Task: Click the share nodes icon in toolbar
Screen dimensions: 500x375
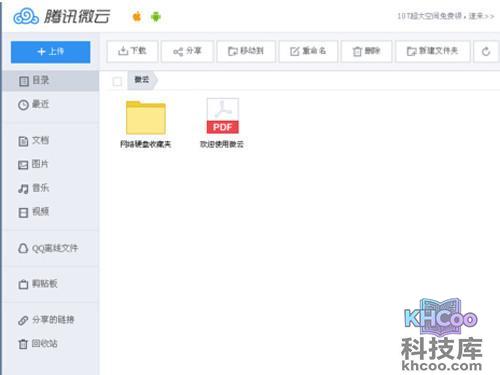Action: coord(178,52)
